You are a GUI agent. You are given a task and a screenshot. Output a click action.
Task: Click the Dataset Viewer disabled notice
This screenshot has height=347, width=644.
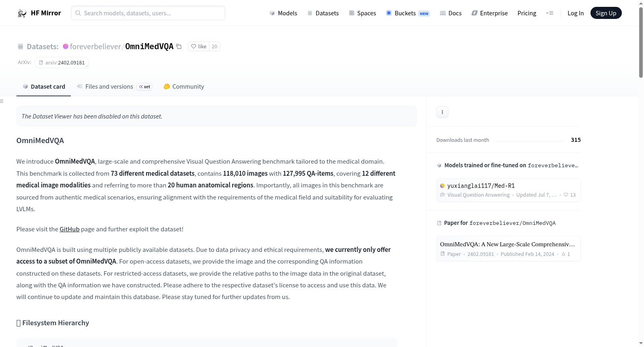(217, 116)
